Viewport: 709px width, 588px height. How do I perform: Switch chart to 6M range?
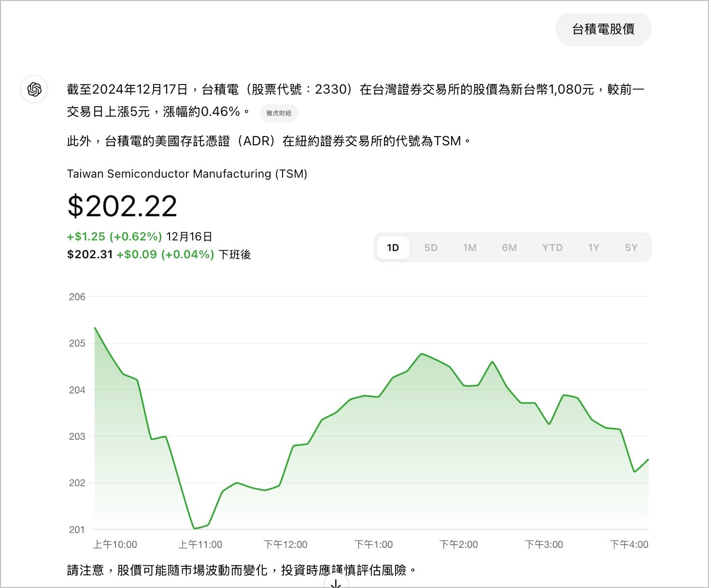tap(509, 248)
